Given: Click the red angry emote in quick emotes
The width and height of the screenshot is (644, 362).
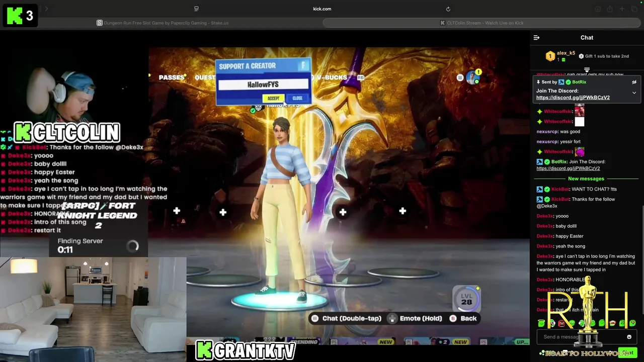Looking at the screenshot, I should click(561, 323).
